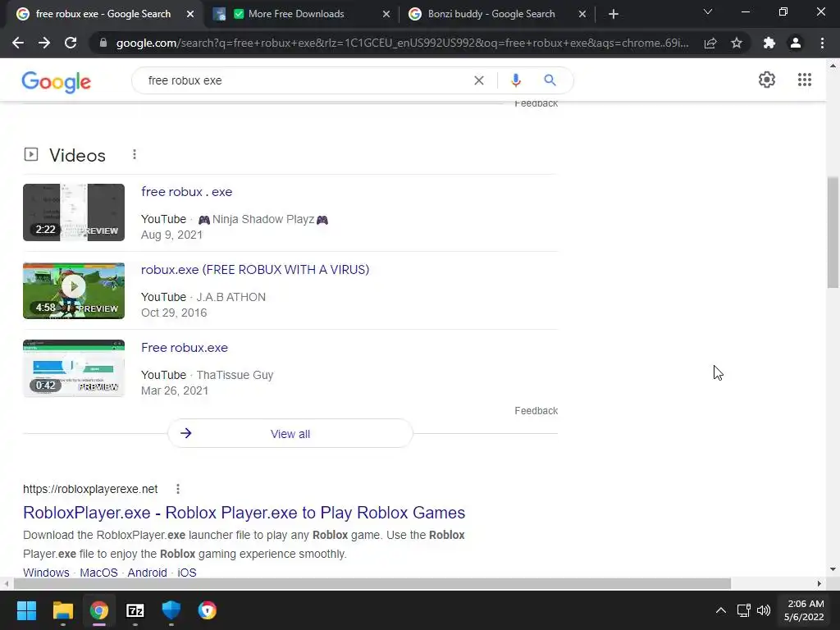The height and width of the screenshot is (630, 840).
Task: Open the MacOS sitelink
Action: [98, 572]
